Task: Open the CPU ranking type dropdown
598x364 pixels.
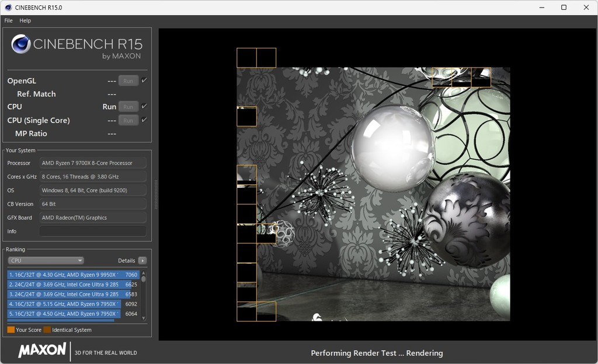Action: coord(46,261)
